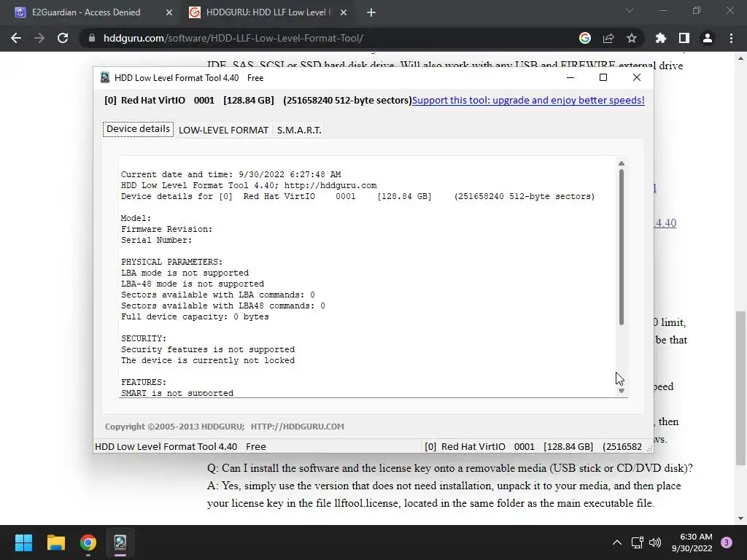Go back using Chrome back arrow
Viewport: 747px width, 560px height.
(16, 38)
